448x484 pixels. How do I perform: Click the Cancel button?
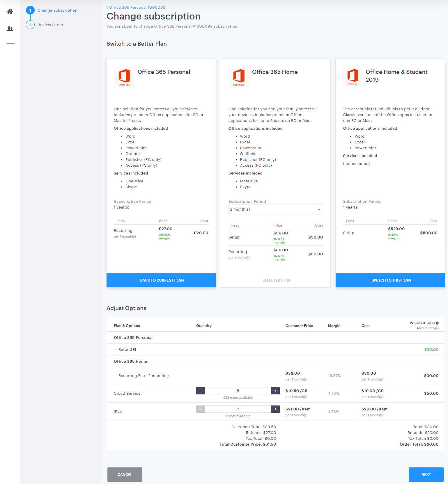(x=125, y=474)
